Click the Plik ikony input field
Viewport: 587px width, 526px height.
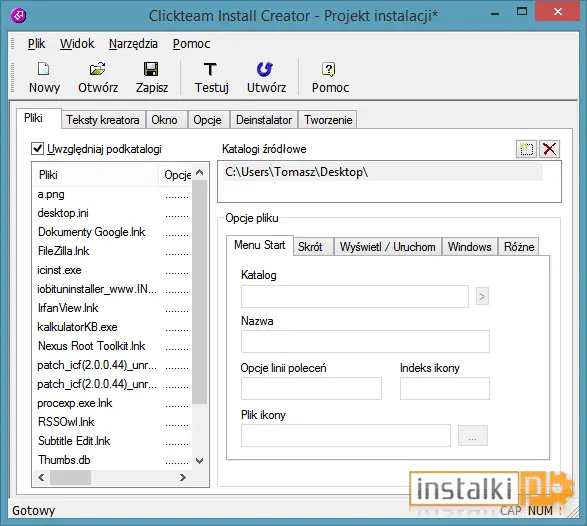(346, 435)
